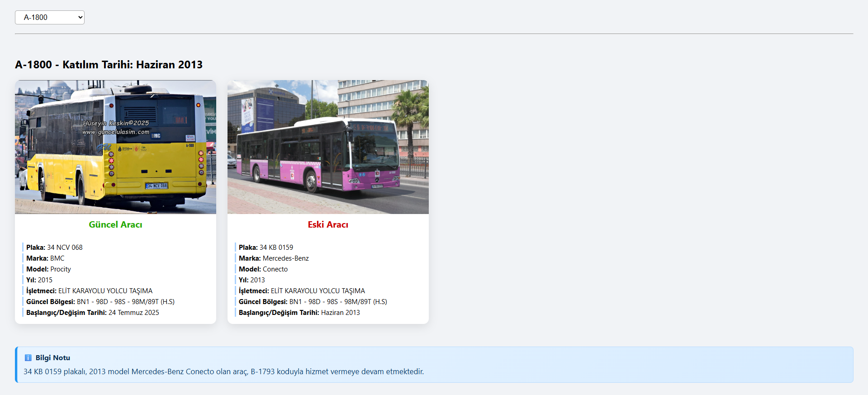This screenshot has height=395, width=868.
Task: Click the blue info icon beside Bilgi Notu
Action: point(28,358)
